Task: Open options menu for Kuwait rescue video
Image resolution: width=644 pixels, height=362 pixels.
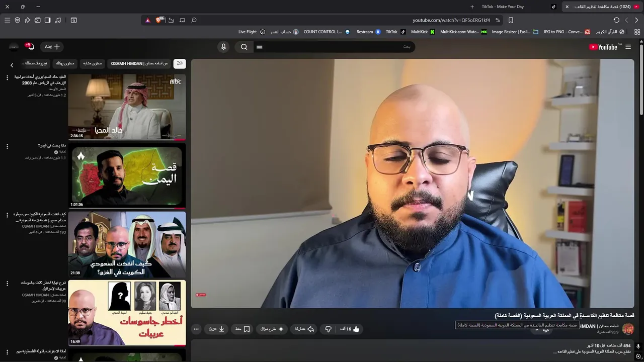Action: coord(7,215)
